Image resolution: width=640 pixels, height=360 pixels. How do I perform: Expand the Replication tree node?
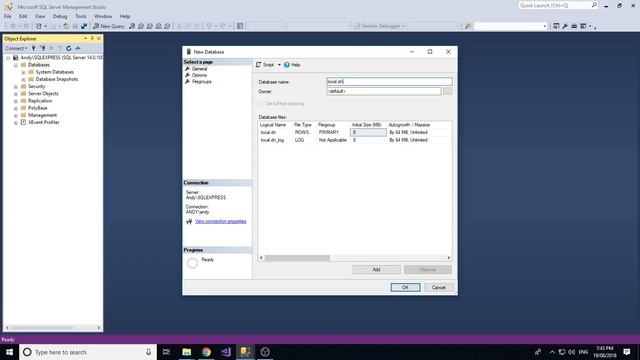[x=16, y=101]
